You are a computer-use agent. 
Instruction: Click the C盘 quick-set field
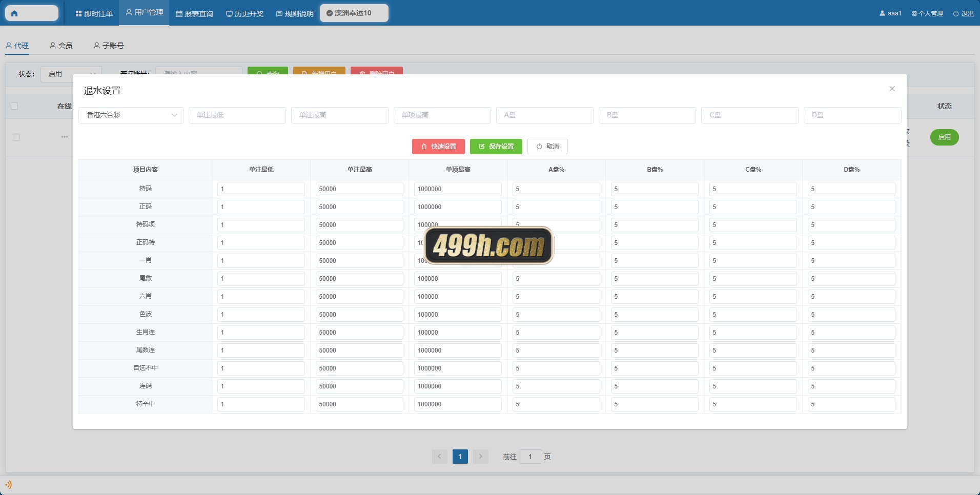[x=749, y=115]
